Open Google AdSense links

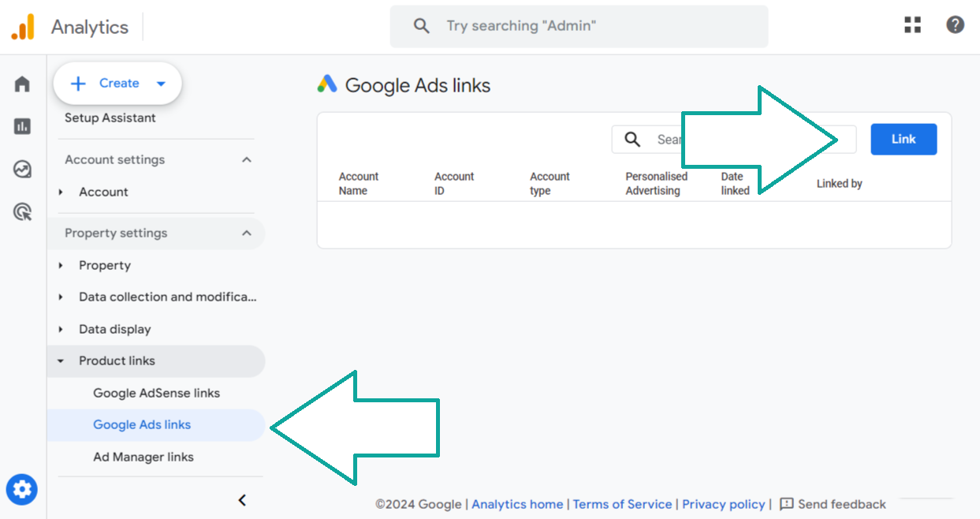click(156, 393)
